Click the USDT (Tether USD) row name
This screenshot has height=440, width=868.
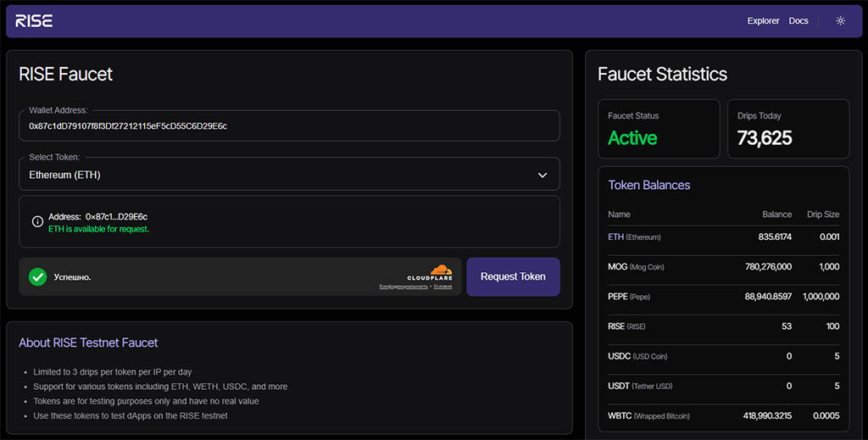click(x=640, y=387)
